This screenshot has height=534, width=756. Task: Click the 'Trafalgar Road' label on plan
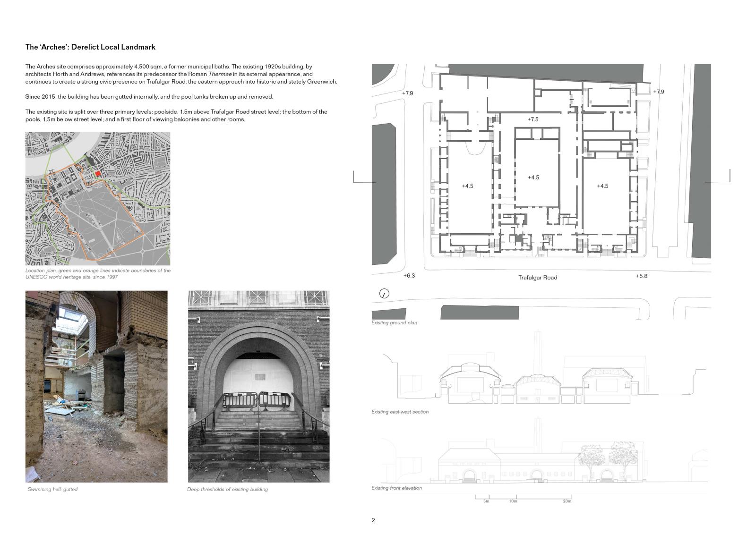tap(538, 278)
